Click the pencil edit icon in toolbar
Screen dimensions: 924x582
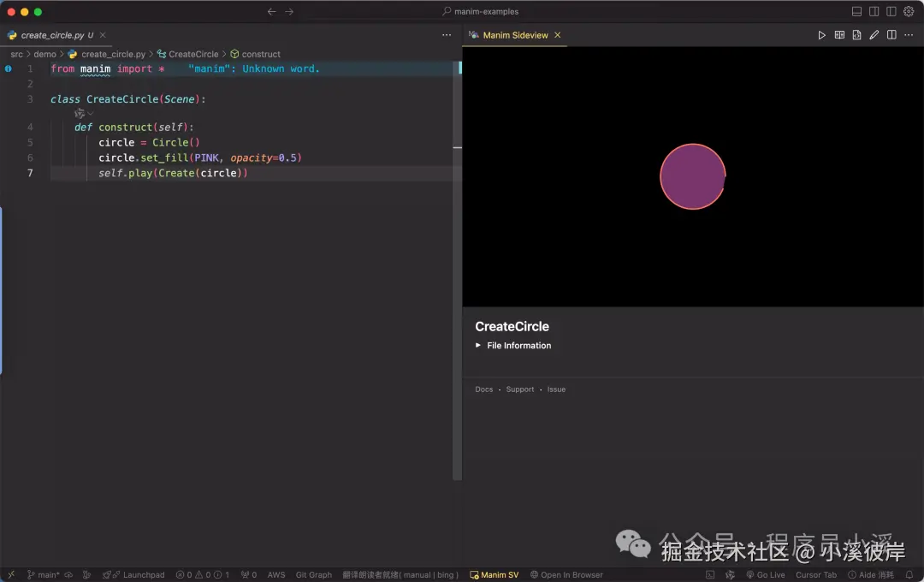[874, 35]
